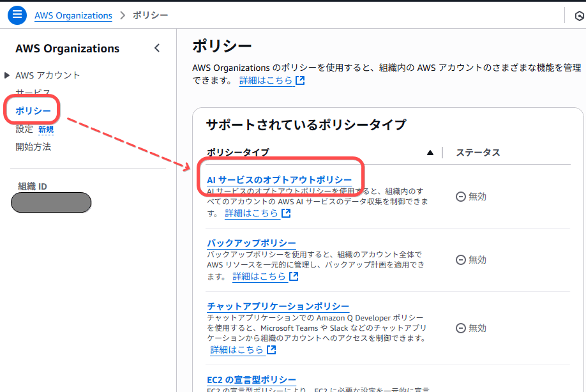The height and width of the screenshot is (392, 586).
Task: Click 無効 status icon for backup policy
Action: click(x=461, y=260)
